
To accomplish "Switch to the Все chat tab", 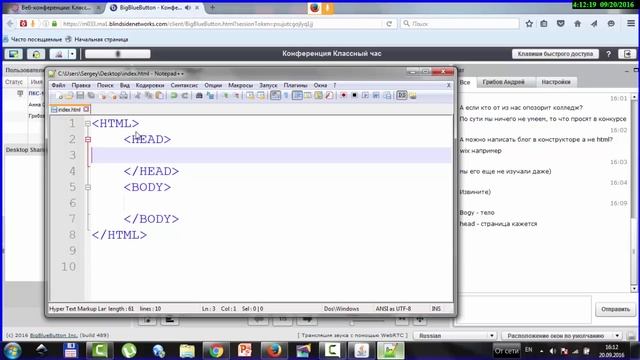I will (x=465, y=82).
